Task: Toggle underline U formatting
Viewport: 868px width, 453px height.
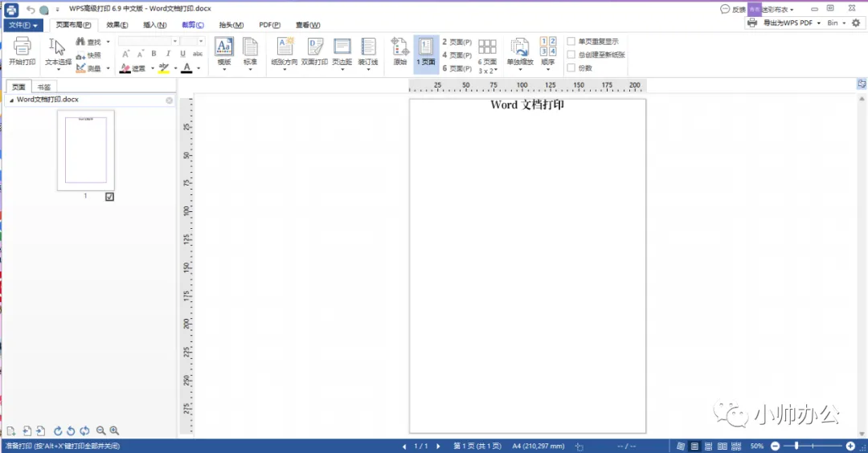Action: (x=182, y=54)
